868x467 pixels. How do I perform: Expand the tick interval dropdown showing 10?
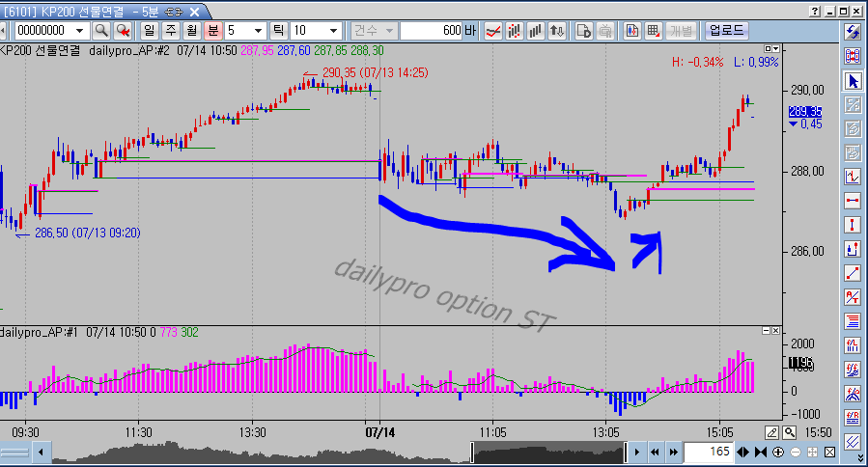(334, 31)
